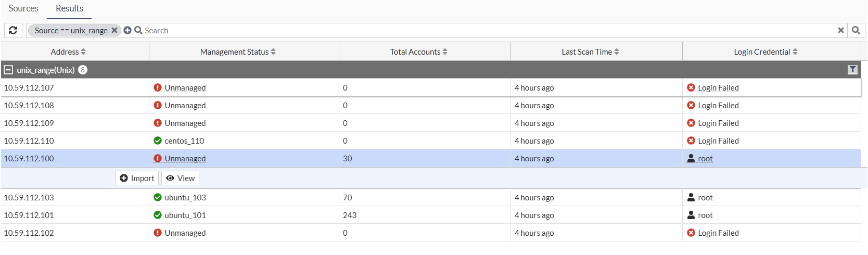
Task: Click Login Failed for 10.59.112.110
Action: click(x=718, y=141)
